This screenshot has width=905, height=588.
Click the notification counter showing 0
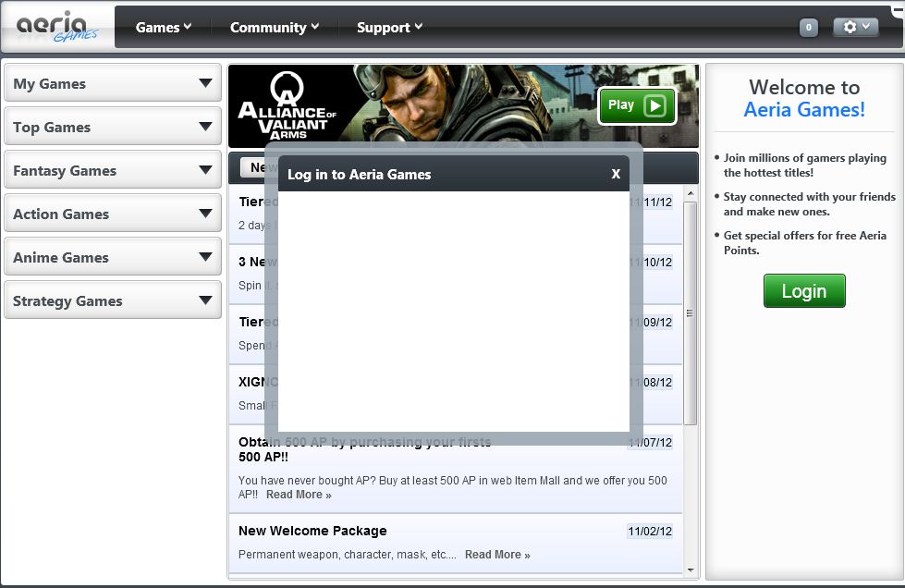click(x=808, y=27)
